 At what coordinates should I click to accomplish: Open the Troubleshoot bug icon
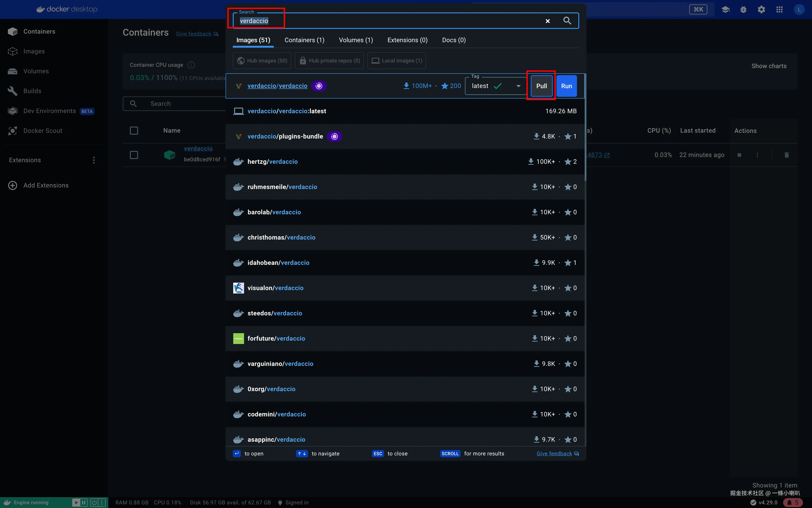743,9
